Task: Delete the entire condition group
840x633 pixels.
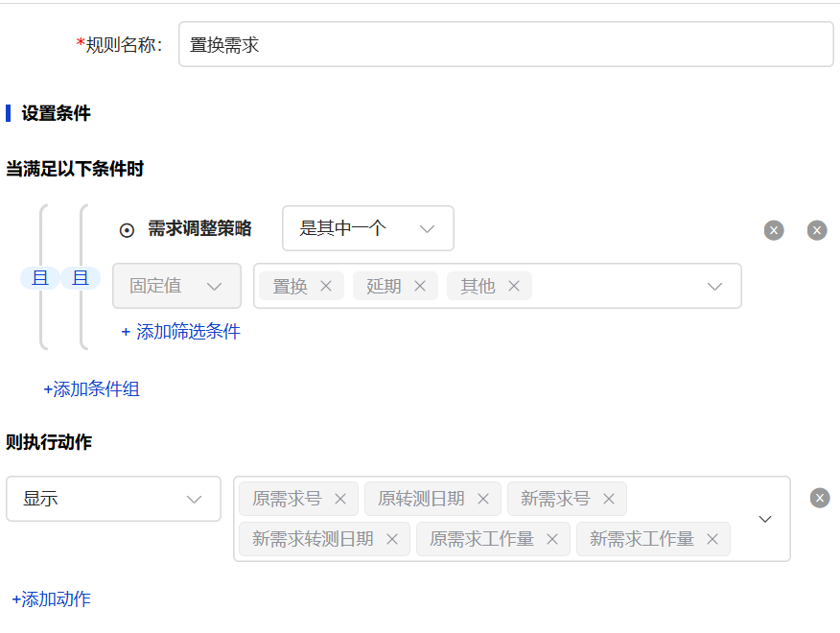Action: (x=817, y=230)
